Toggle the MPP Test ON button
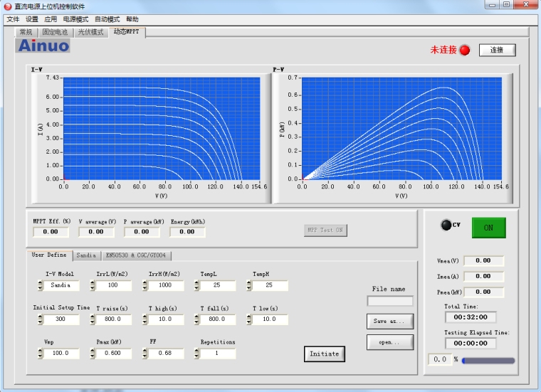Viewport: 541px width, 392px height. 325,230
